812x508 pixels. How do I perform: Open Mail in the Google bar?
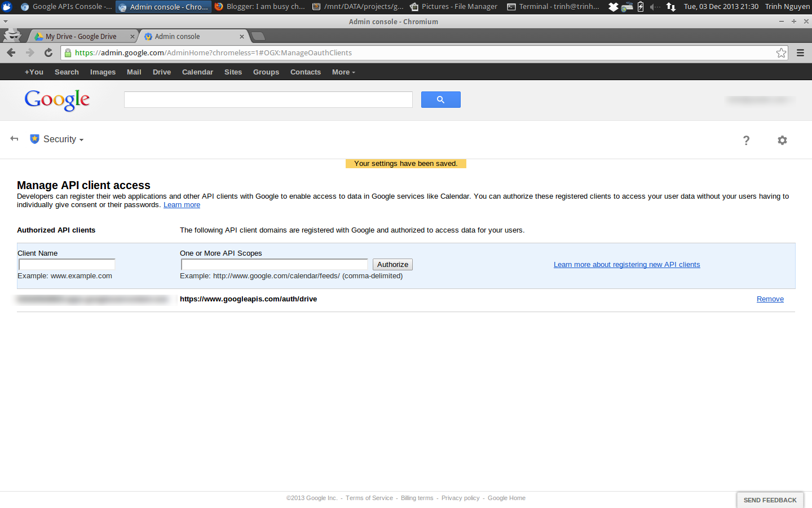tap(134, 72)
